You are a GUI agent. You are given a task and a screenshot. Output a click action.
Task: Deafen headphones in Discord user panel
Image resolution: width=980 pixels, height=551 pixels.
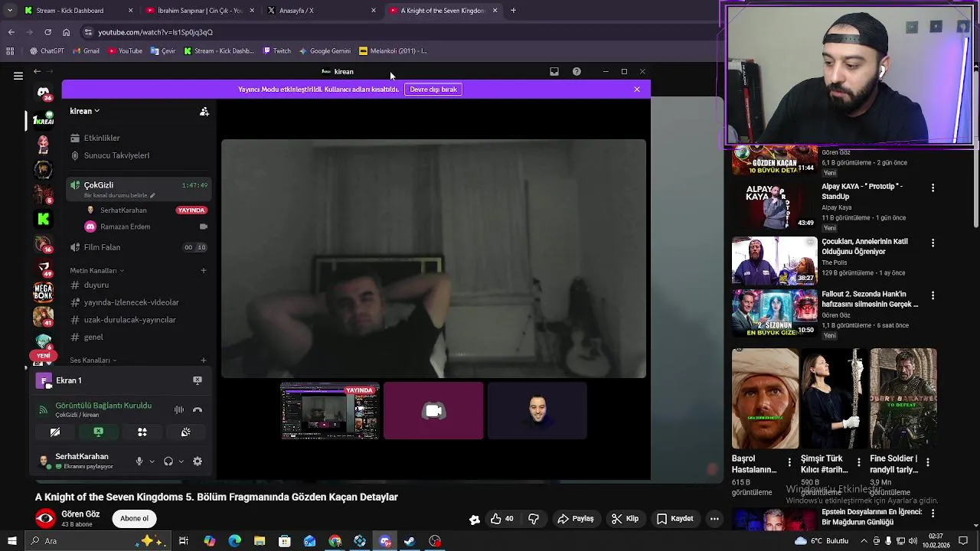pos(168,461)
